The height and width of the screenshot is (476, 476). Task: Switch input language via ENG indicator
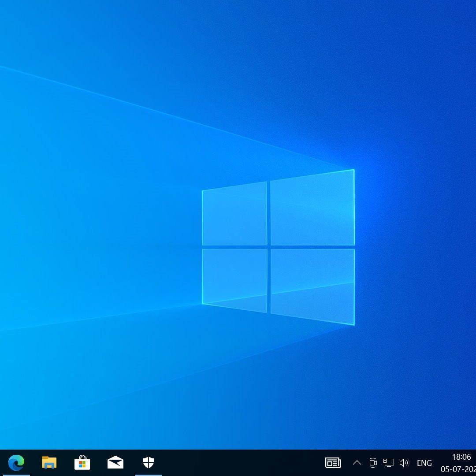pyautogui.click(x=424, y=463)
